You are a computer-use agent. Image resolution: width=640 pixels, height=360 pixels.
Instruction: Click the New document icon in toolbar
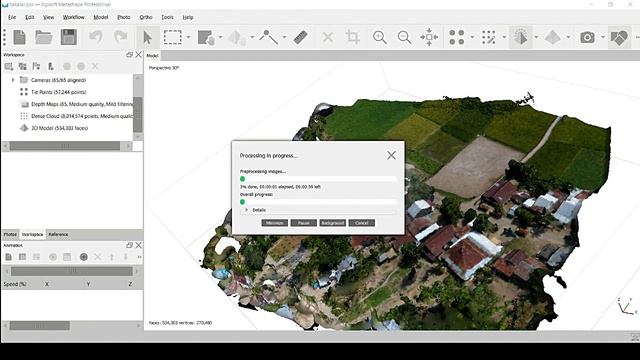[x=19, y=37]
